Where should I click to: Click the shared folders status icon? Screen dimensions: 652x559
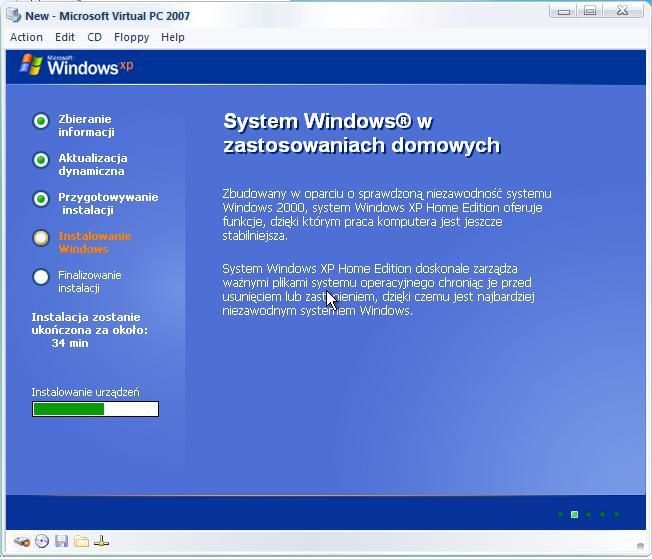(82, 541)
